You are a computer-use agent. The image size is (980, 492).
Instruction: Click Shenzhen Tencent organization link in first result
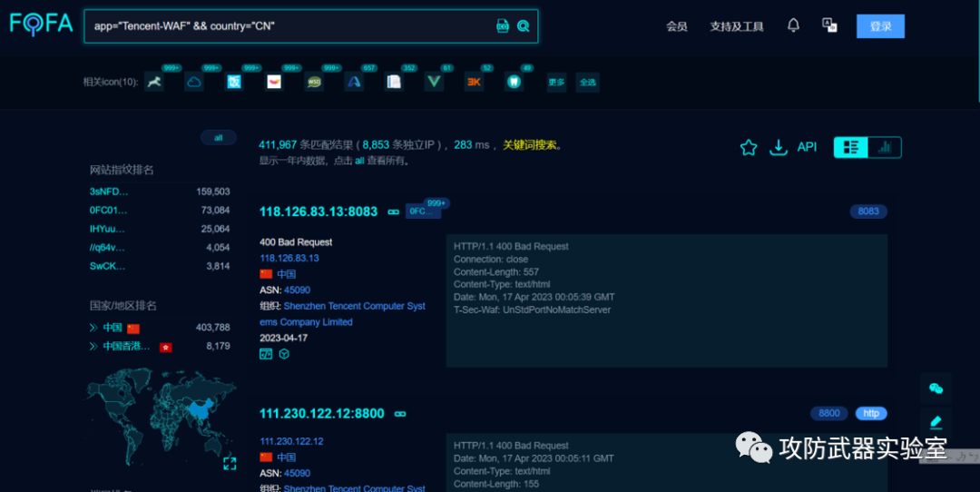coord(342,314)
